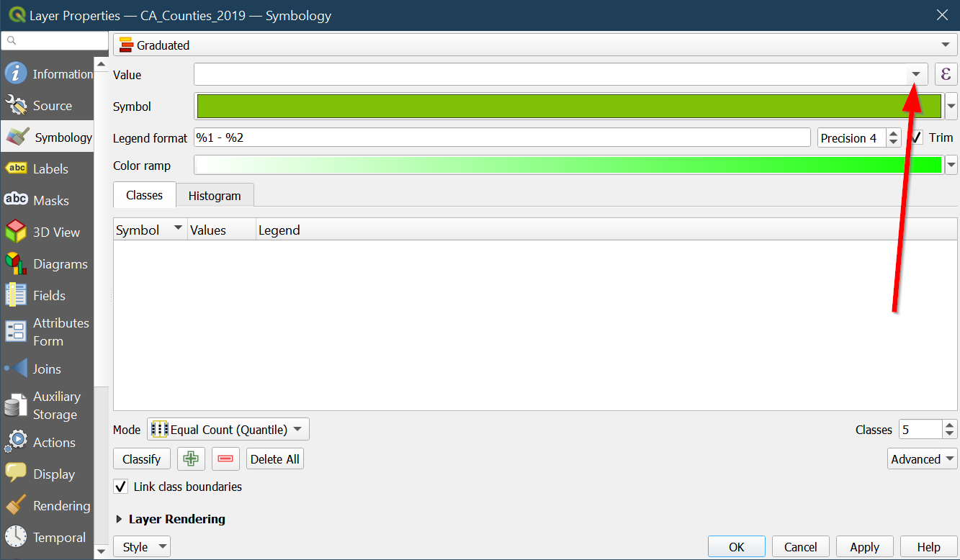Add a class with green plus icon
Screen dimensions: 960x560
tap(191, 459)
